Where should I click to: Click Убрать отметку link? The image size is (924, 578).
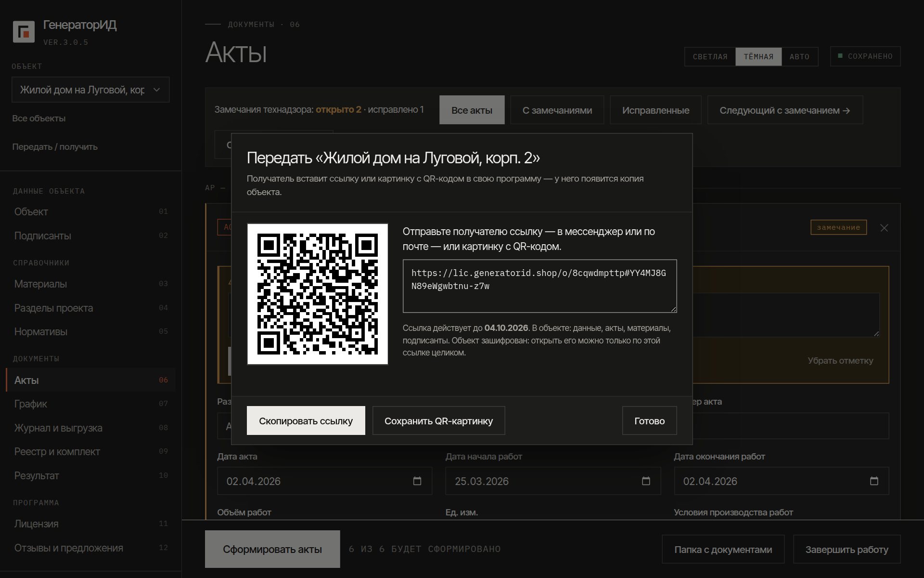(x=840, y=361)
